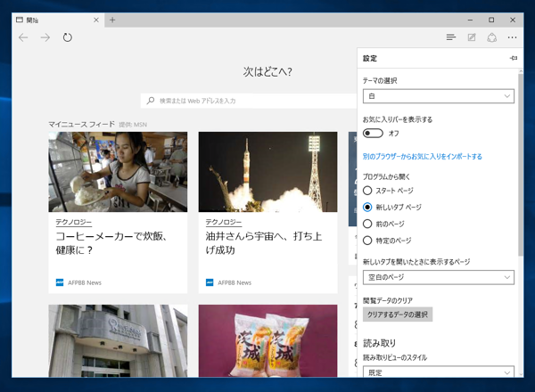The height and width of the screenshot is (392, 535).
Task: Toggle お気に入りバーを表示する switch
Action: click(x=373, y=134)
